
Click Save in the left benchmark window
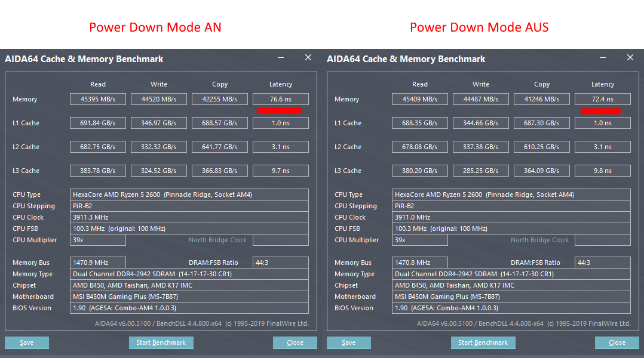click(27, 343)
